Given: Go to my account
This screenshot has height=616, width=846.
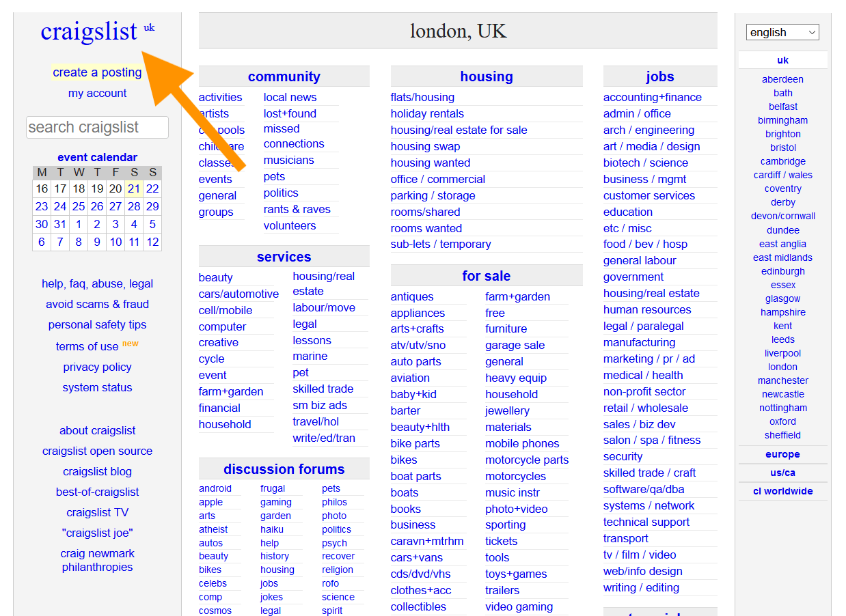Looking at the screenshot, I should (x=97, y=93).
